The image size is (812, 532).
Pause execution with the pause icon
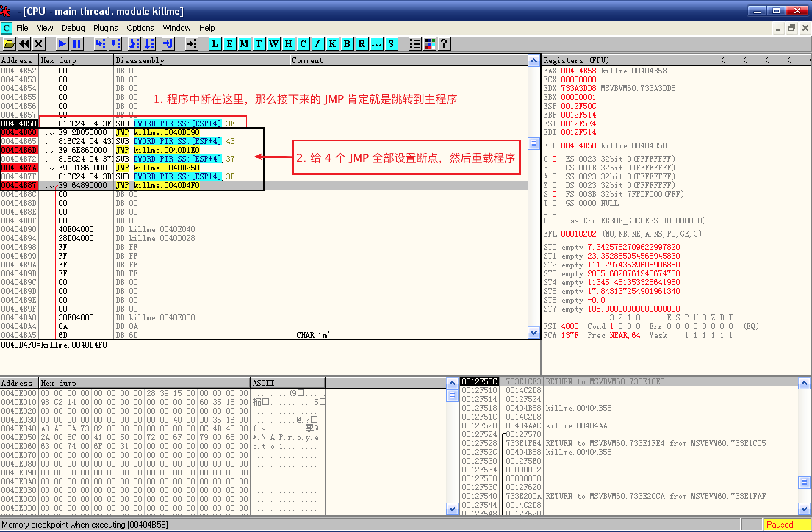click(x=77, y=44)
